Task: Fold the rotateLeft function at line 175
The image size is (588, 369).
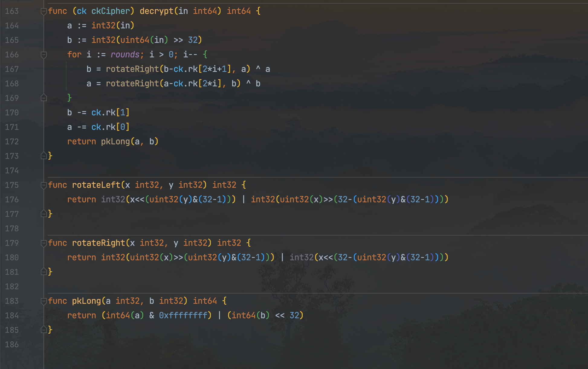Action: click(x=44, y=185)
